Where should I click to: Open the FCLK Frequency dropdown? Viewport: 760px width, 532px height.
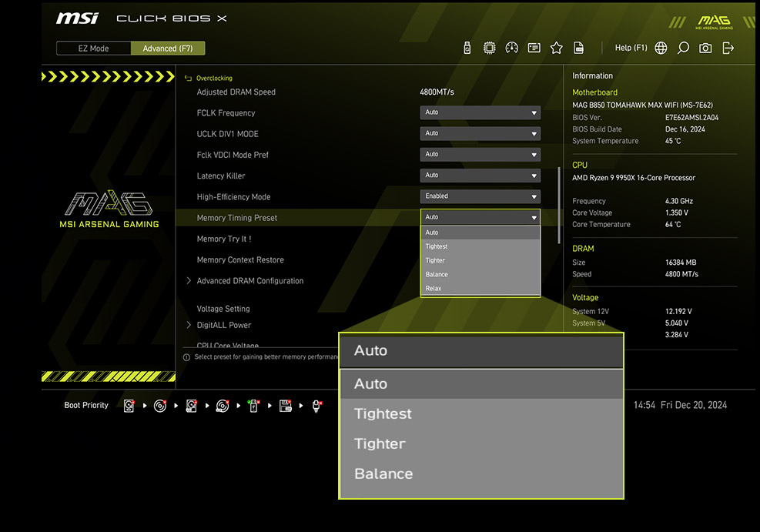(x=480, y=112)
